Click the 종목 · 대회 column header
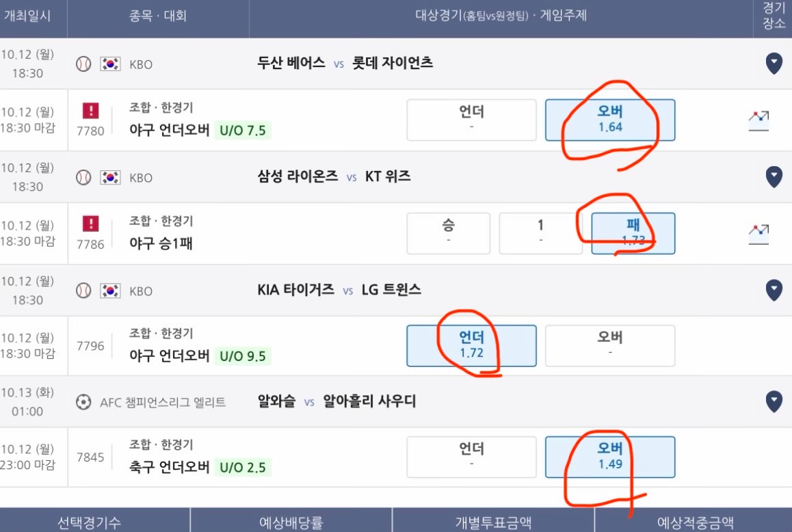This screenshot has width=792, height=532. [158, 16]
